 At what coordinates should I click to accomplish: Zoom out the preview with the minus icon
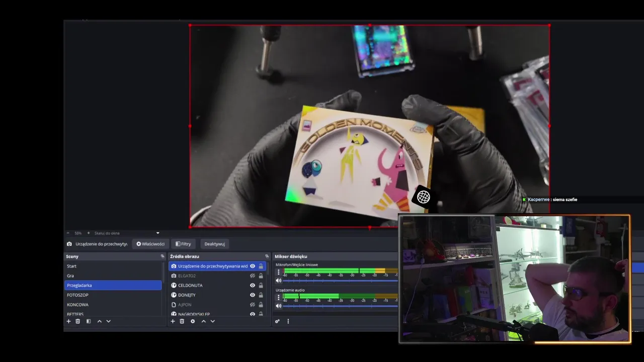coord(68,233)
